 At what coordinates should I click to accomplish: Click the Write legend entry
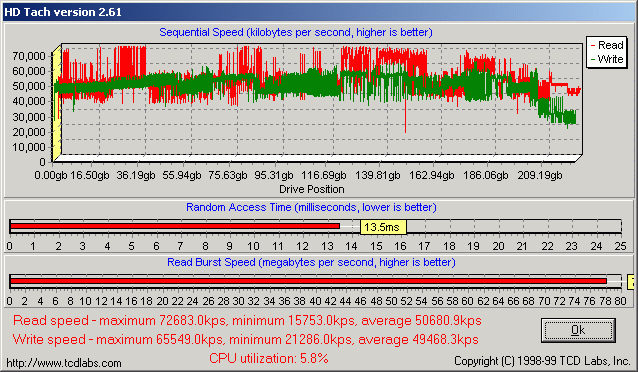(607, 59)
